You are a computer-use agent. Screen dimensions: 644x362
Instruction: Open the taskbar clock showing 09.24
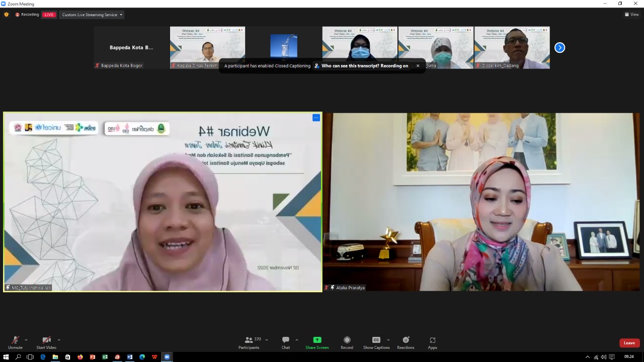(x=629, y=357)
